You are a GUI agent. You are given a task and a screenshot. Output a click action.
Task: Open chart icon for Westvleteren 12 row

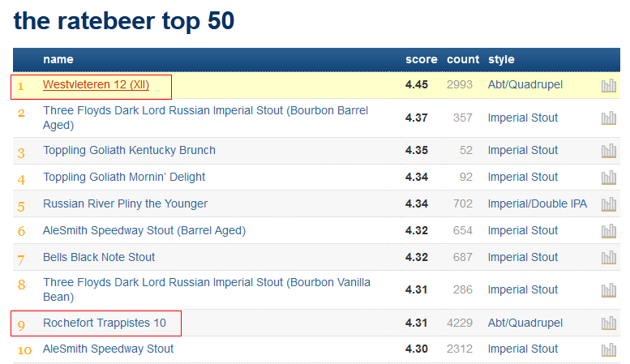(609, 85)
